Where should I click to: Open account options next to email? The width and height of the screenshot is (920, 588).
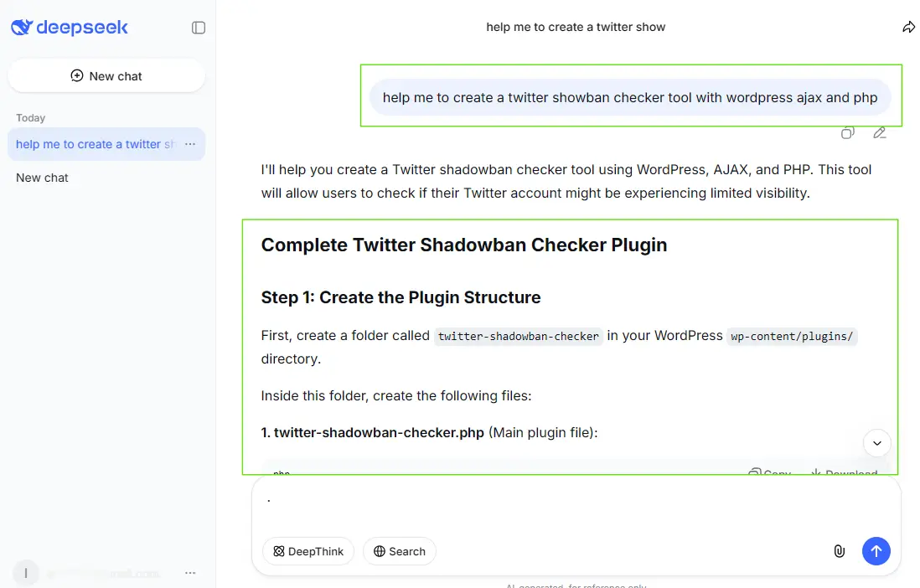tap(190, 573)
